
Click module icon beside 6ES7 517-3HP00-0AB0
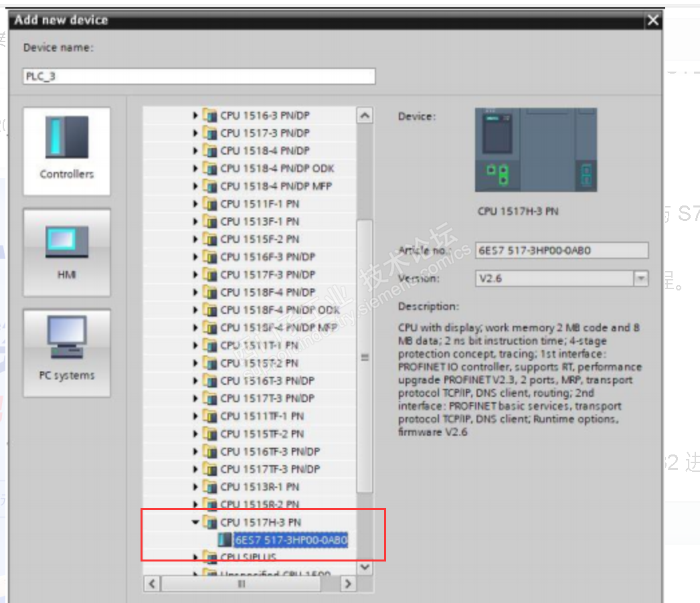pyautogui.click(x=225, y=540)
